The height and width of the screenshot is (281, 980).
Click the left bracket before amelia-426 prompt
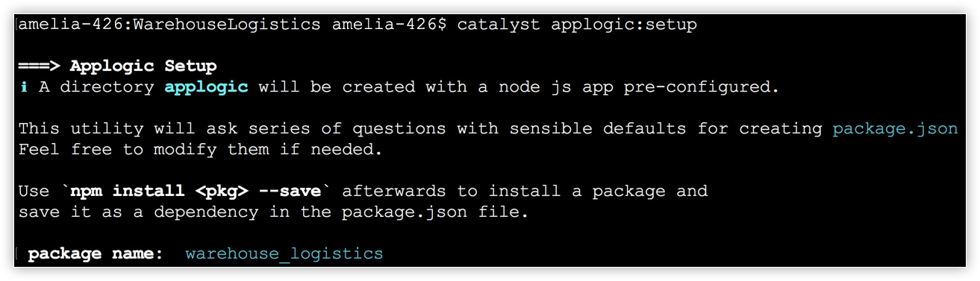pyautogui.click(x=16, y=25)
